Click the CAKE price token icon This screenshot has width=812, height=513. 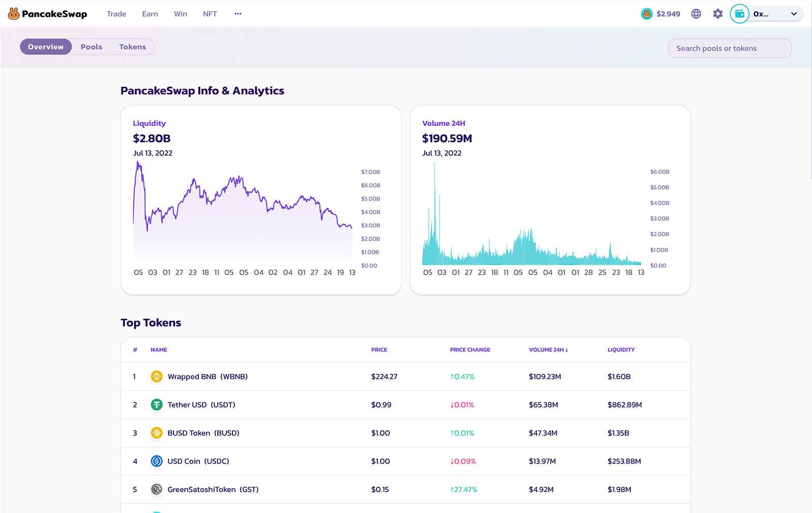pyautogui.click(x=647, y=14)
